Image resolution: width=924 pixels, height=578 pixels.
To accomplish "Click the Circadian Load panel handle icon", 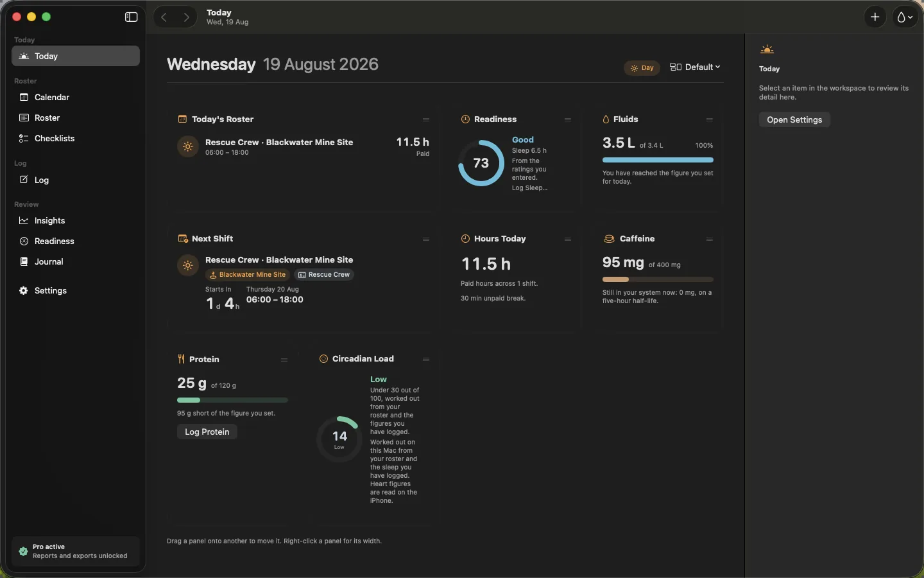I will [x=426, y=360].
